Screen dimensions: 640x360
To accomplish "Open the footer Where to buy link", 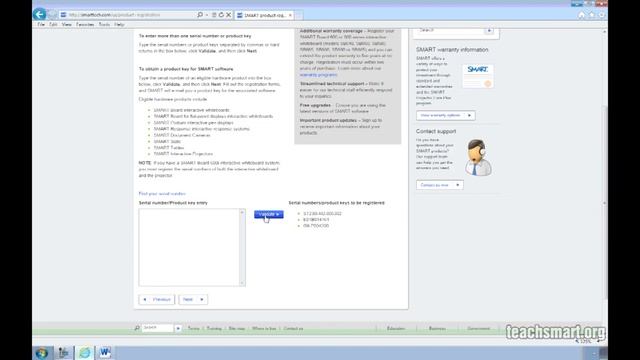I will pos(264,329).
